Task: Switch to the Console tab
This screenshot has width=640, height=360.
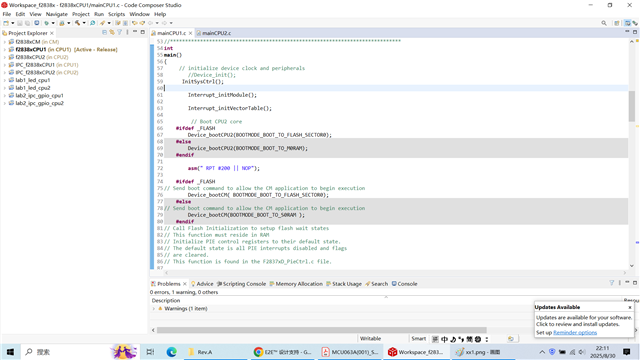Action: [x=404, y=284]
